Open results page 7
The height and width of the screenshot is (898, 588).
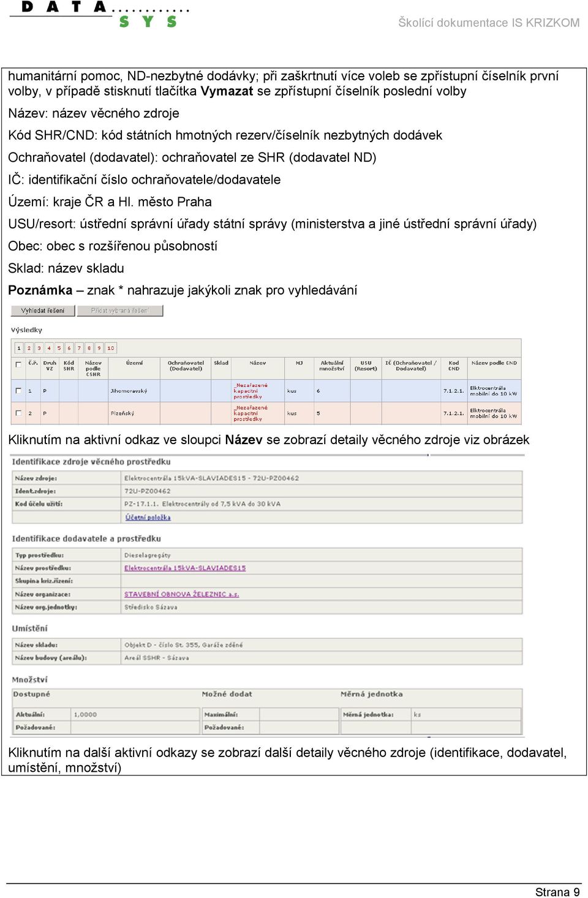[79, 348]
